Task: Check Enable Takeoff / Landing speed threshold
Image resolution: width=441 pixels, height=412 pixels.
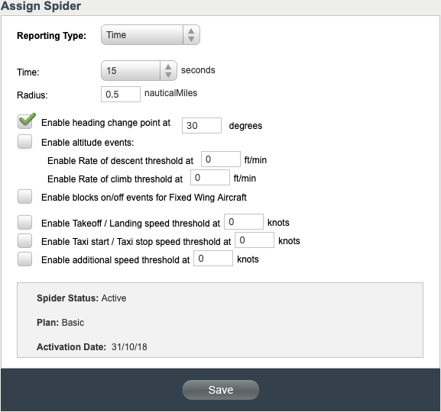Action: [25, 222]
